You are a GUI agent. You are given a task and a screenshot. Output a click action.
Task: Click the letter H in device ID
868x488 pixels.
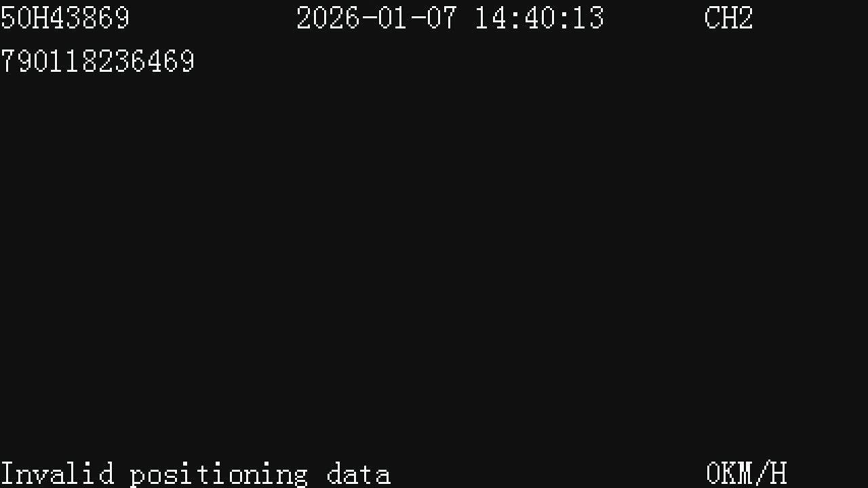coord(41,18)
